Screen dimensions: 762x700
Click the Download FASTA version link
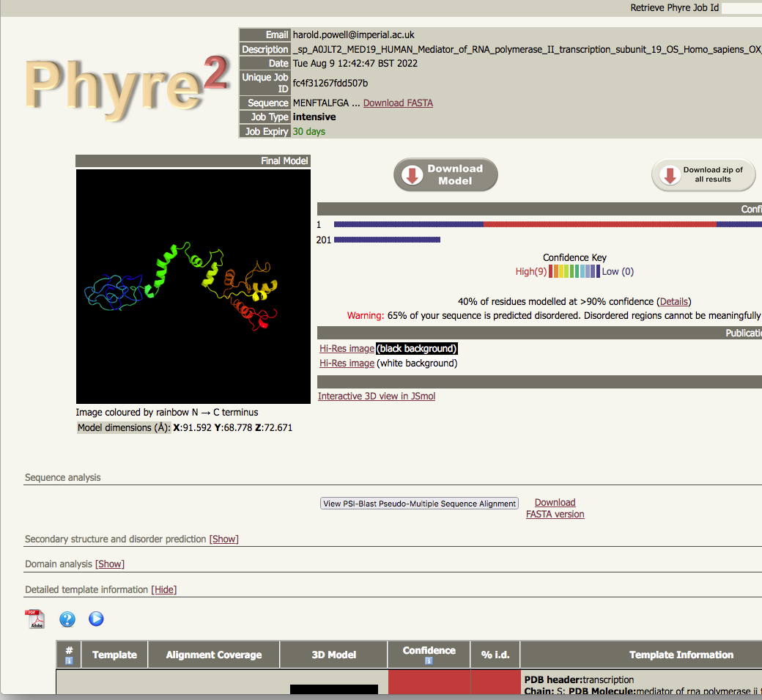[x=555, y=508]
